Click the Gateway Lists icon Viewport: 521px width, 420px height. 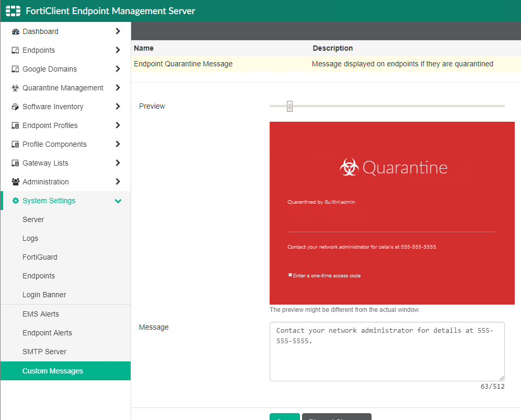tap(15, 163)
